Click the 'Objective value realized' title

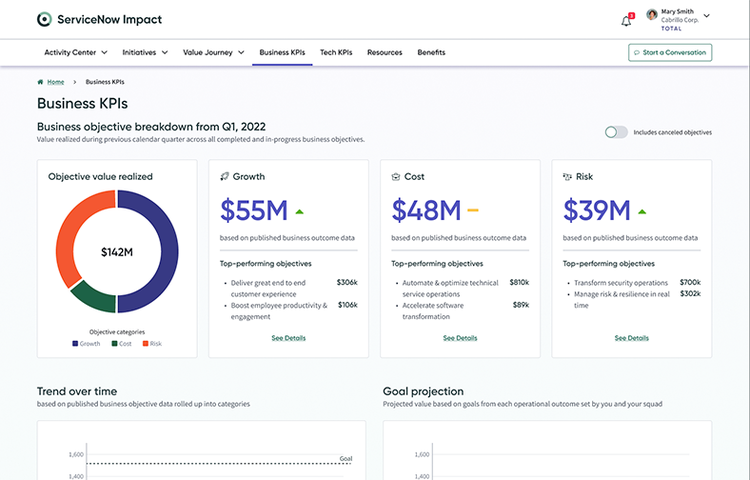pos(100,176)
